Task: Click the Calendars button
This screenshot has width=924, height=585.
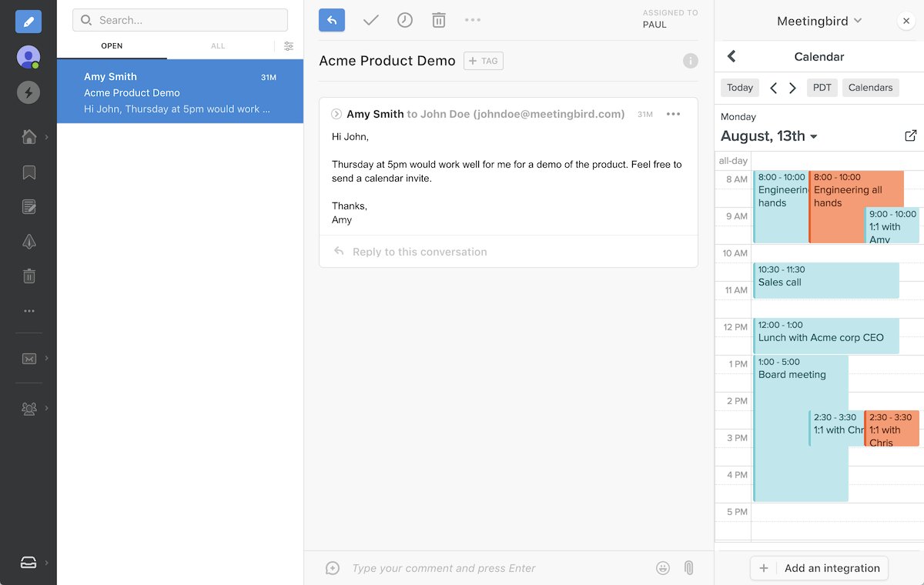Action: (x=871, y=88)
